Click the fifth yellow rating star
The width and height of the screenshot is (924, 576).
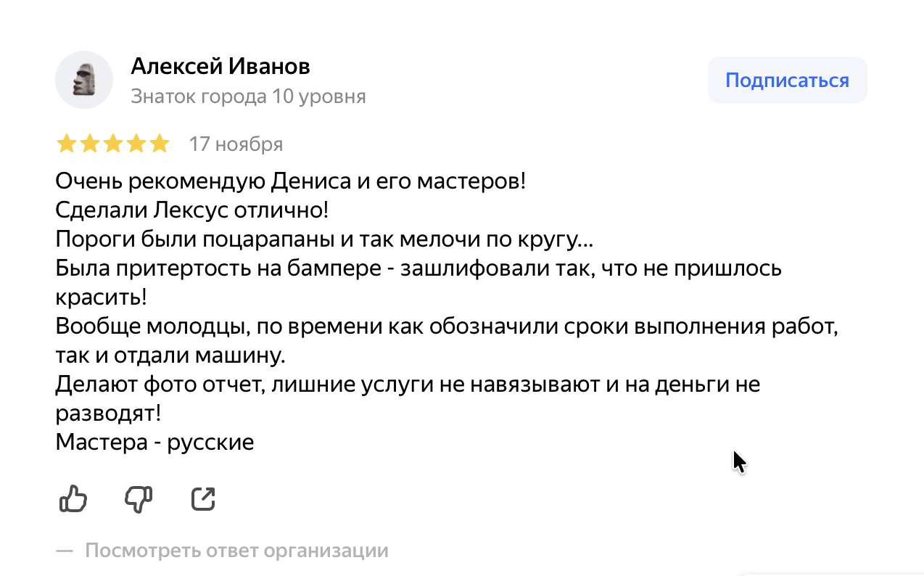point(158,144)
